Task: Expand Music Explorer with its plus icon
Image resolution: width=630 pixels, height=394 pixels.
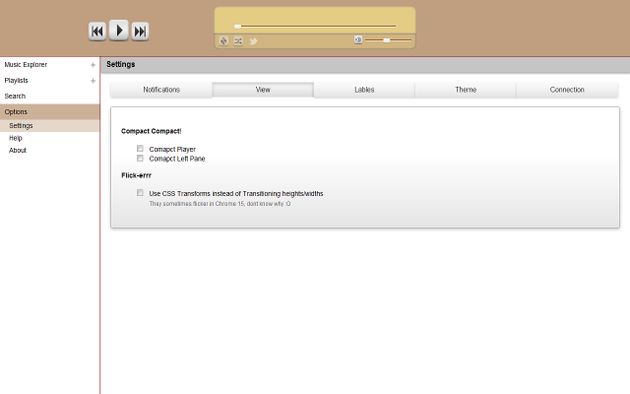Action: coord(93,65)
